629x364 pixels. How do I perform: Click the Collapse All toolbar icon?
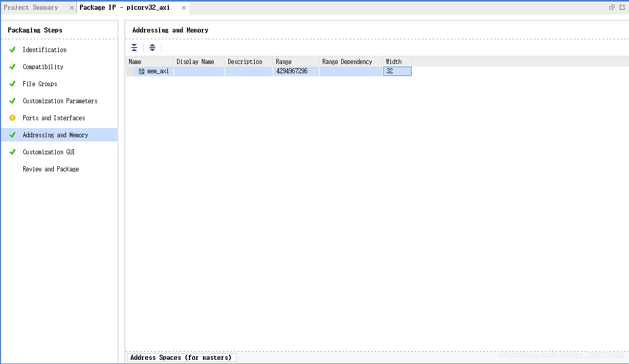(134, 48)
